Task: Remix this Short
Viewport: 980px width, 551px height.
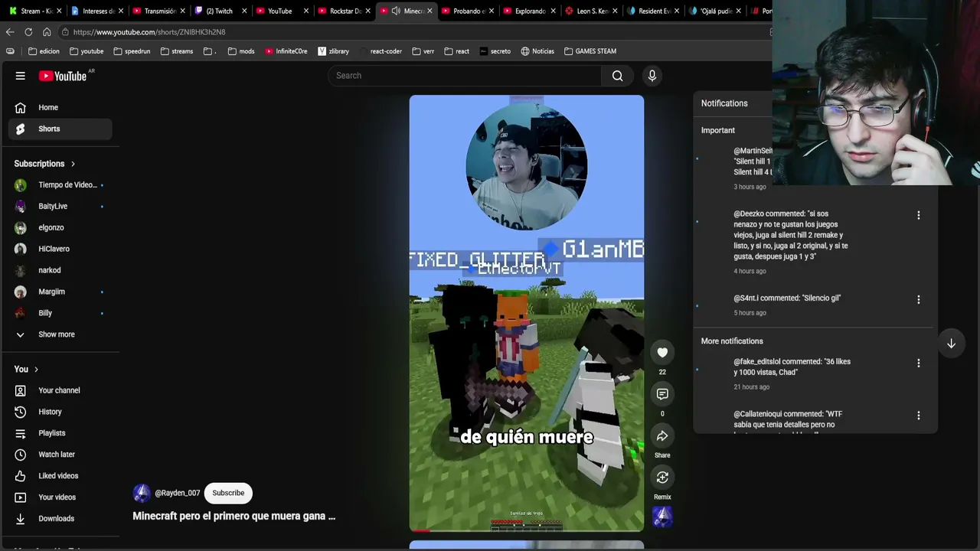Action: click(x=662, y=478)
